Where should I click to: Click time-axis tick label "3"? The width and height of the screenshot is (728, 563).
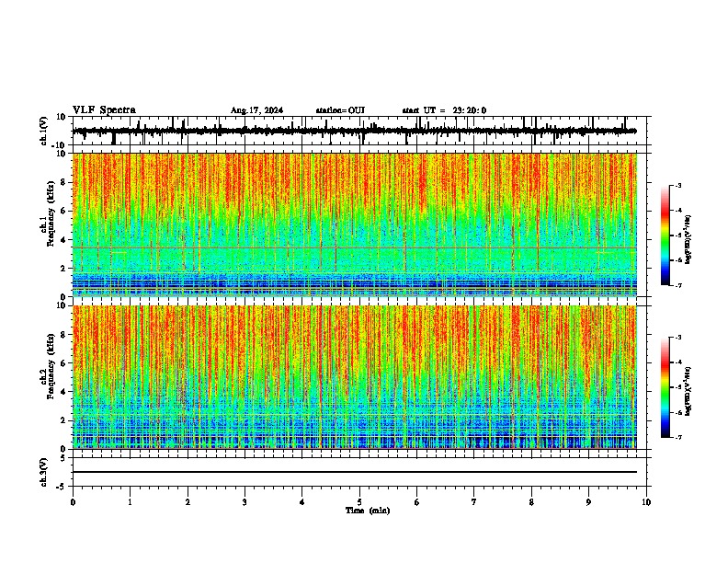(x=245, y=502)
